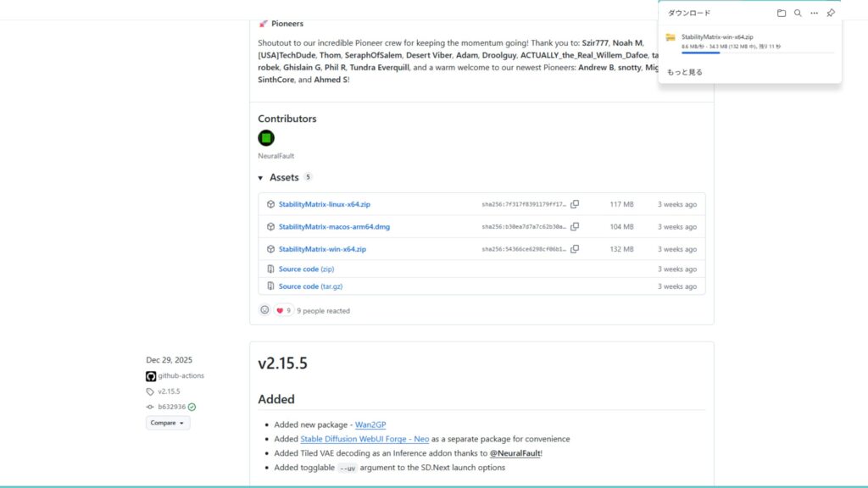This screenshot has height=488, width=868.
Task: Click the search icon in downloads panel
Action: tap(798, 13)
